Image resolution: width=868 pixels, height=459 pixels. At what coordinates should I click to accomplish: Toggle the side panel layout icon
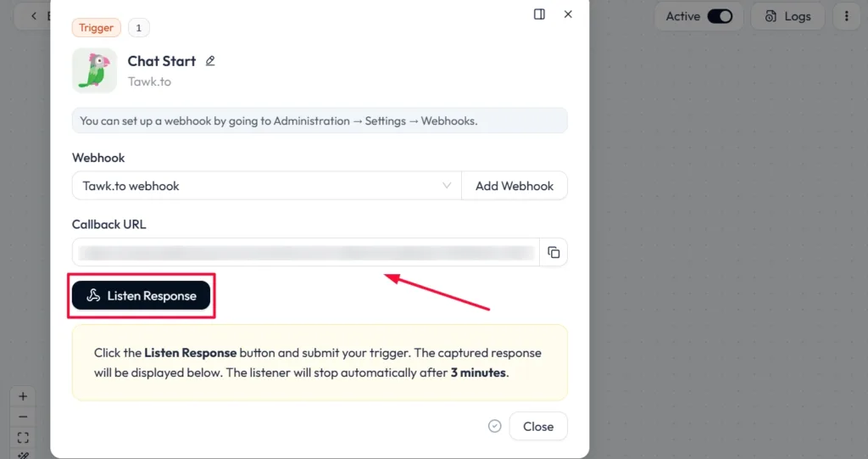click(539, 14)
